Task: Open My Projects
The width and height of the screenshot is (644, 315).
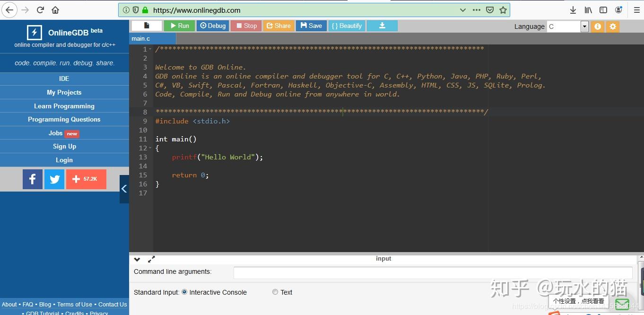Action: (x=64, y=93)
